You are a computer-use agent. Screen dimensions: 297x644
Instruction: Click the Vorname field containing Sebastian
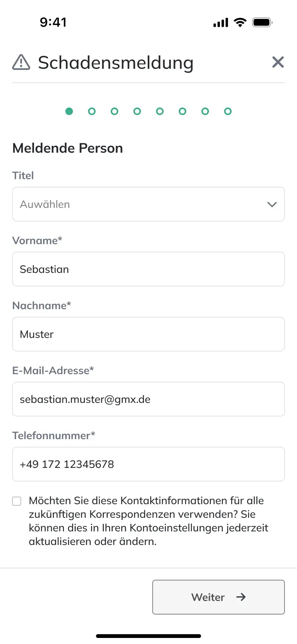pyautogui.click(x=148, y=269)
